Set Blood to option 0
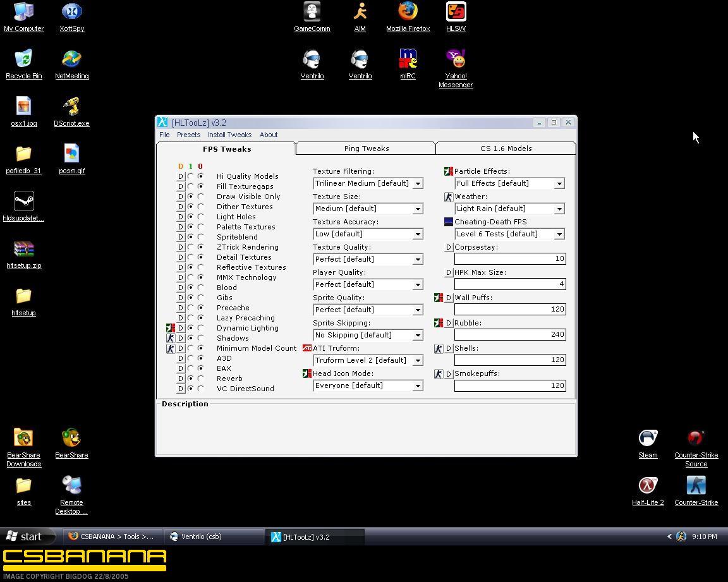 click(x=200, y=288)
